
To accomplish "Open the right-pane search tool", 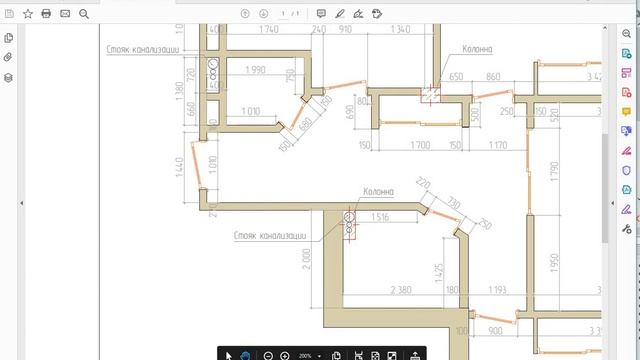I will point(627,34).
